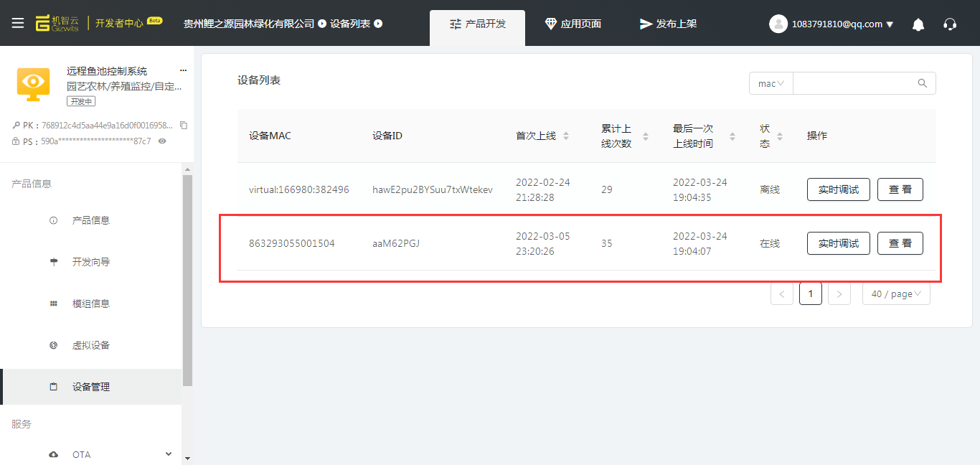The height and width of the screenshot is (465, 980).
Task: Open the 40 / page size dropdown
Action: 896,293
